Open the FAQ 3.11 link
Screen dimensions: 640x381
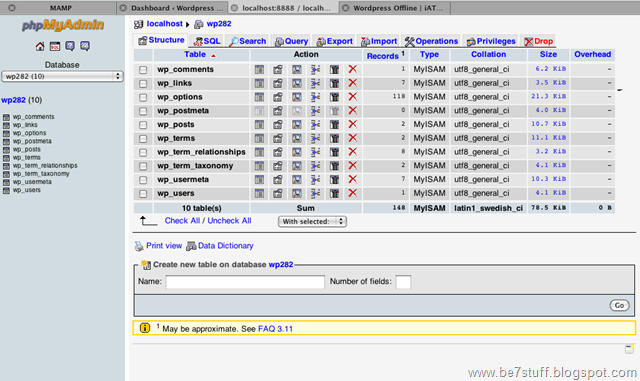tap(276, 329)
